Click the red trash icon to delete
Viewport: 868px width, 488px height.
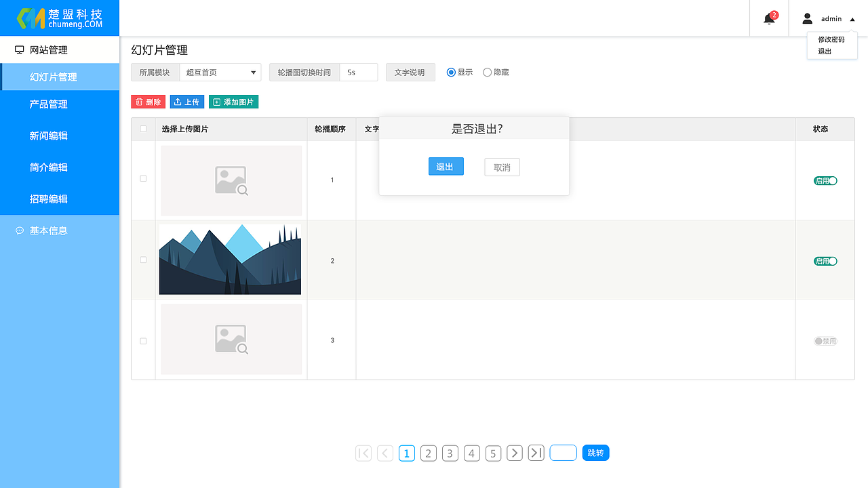(x=138, y=101)
